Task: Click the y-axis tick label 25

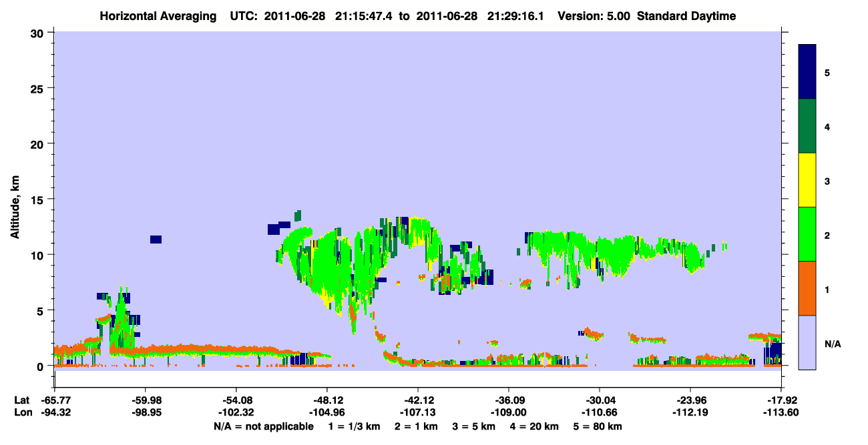Action: (39, 88)
